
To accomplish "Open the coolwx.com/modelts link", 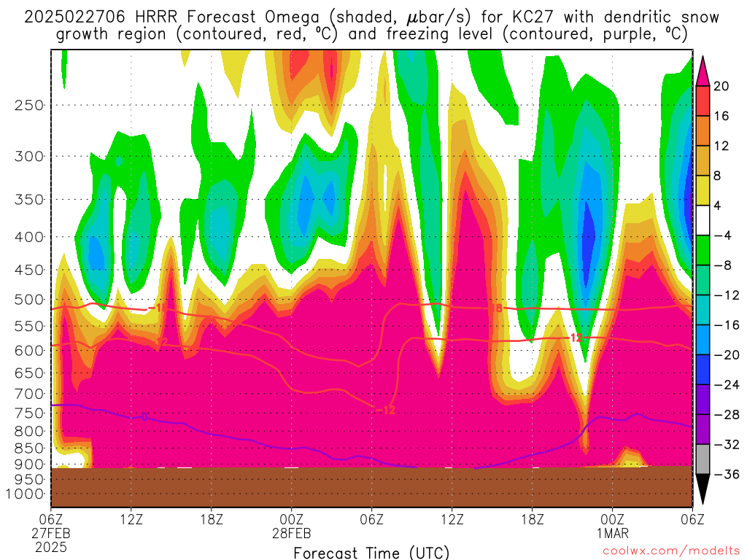I will click(671, 551).
